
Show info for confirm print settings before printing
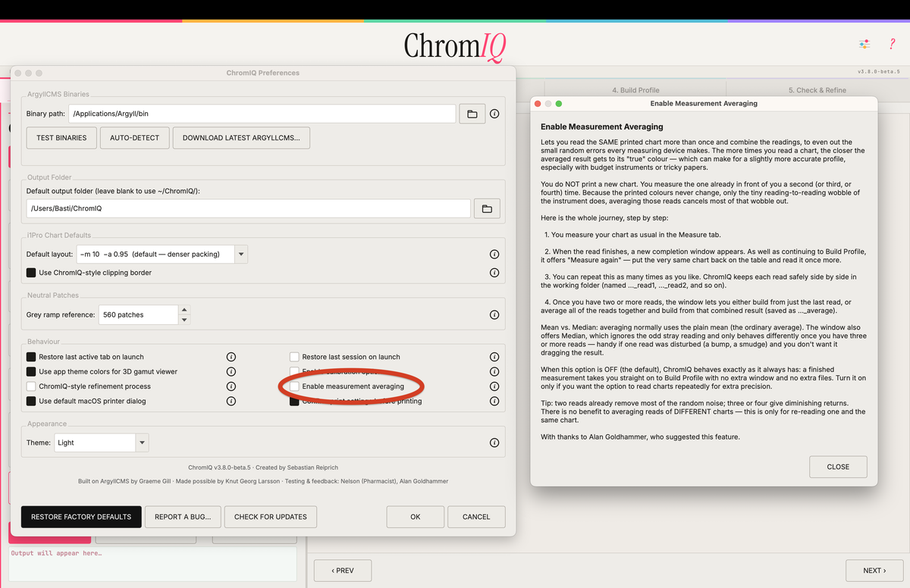(x=494, y=401)
